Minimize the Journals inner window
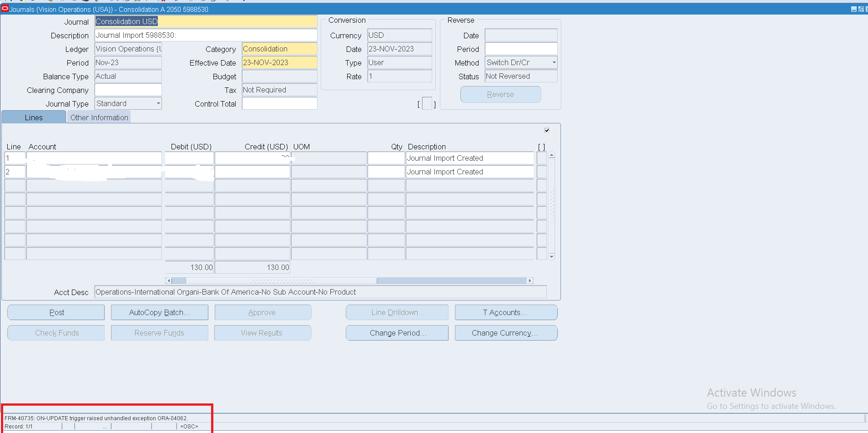Viewport: 868px width, 433px height. pyautogui.click(x=853, y=9)
